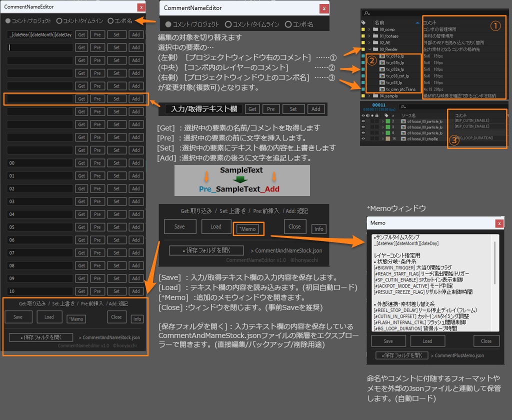Hide timeline layer 14 via eye toggle
This screenshot has height=420, width=512.
click(363, 139)
